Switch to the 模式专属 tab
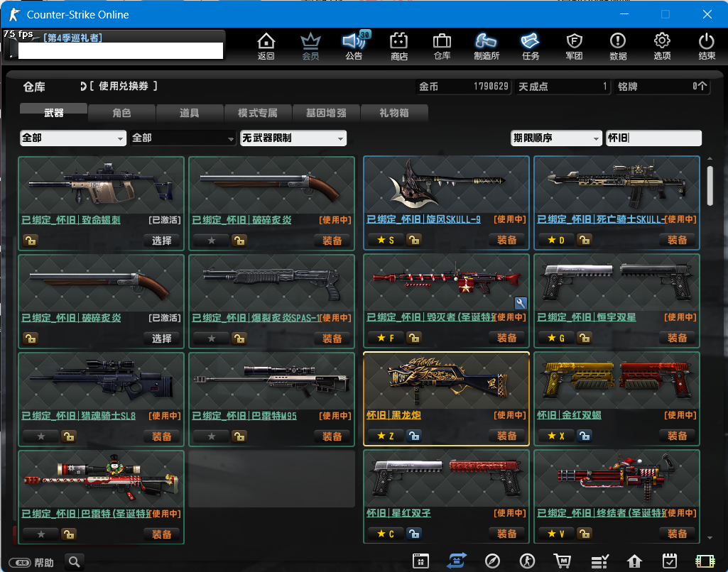 coord(258,113)
